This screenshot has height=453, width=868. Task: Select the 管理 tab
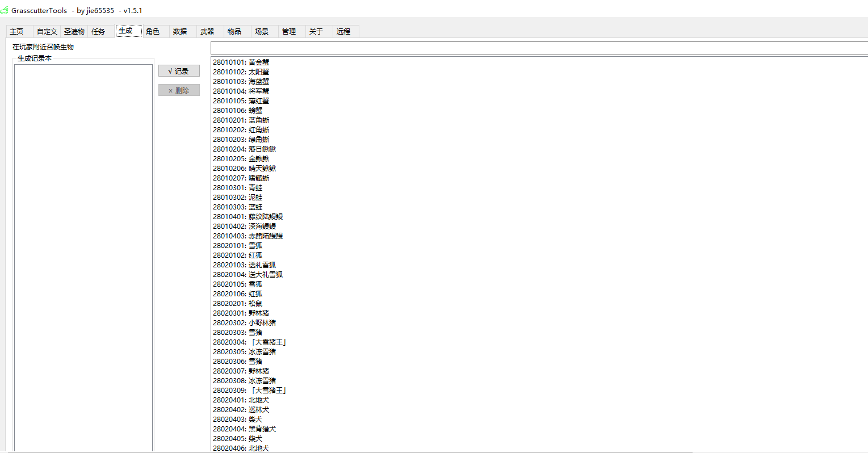[x=289, y=32]
